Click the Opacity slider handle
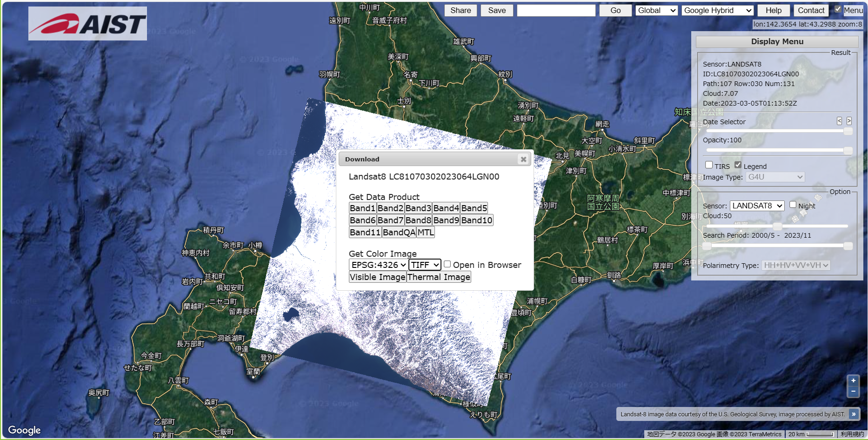 [848, 150]
